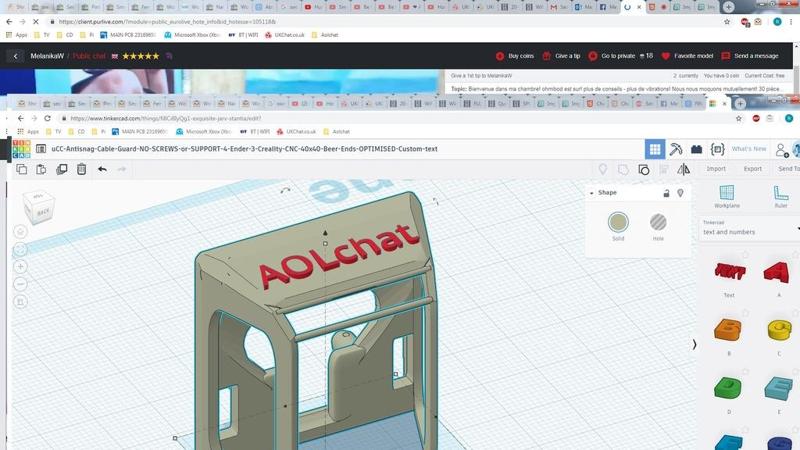
Task: Click the Show all light-bulb icon in toolbar
Action: (603, 169)
